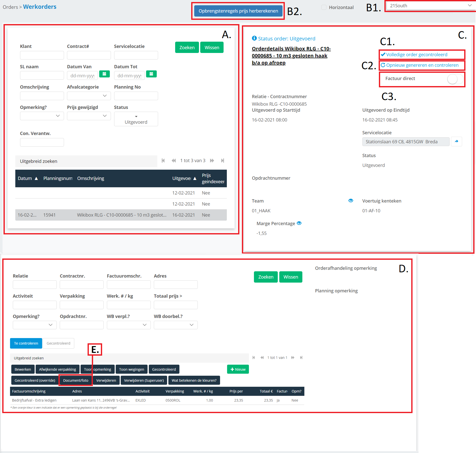The height and width of the screenshot is (453, 476).
Task: Click the Contract# input field
Action: pyautogui.click(x=89, y=55)
